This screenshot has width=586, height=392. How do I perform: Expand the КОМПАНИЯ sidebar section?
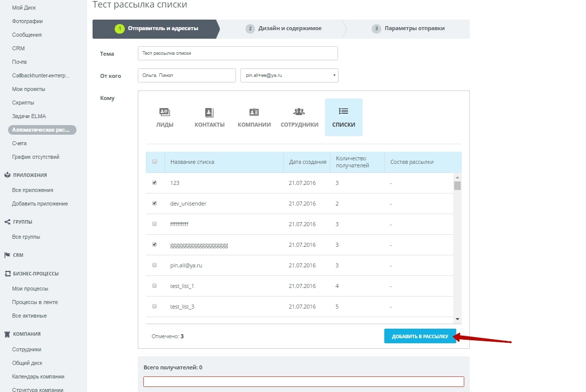tap(27, 334)
